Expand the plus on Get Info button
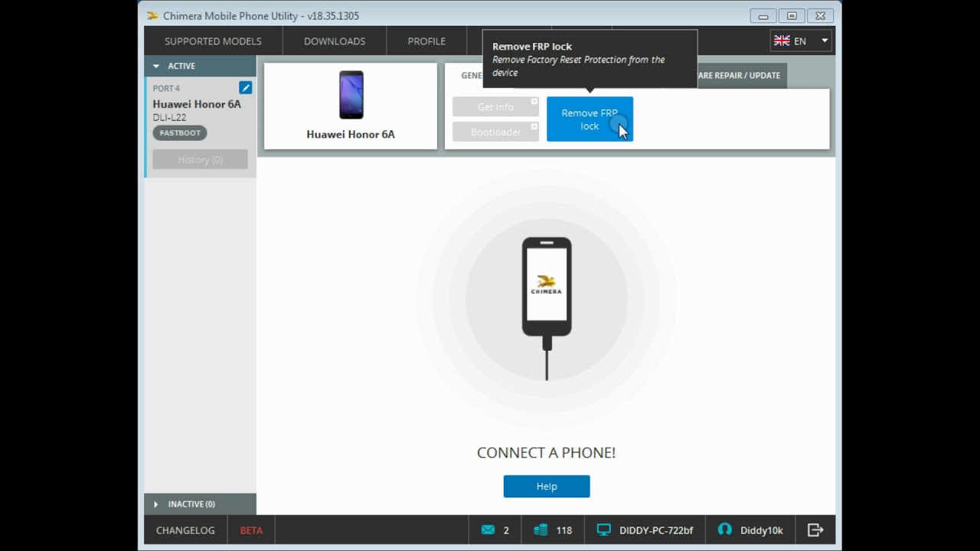Screen dimensions: 980x551 (534, 101)
